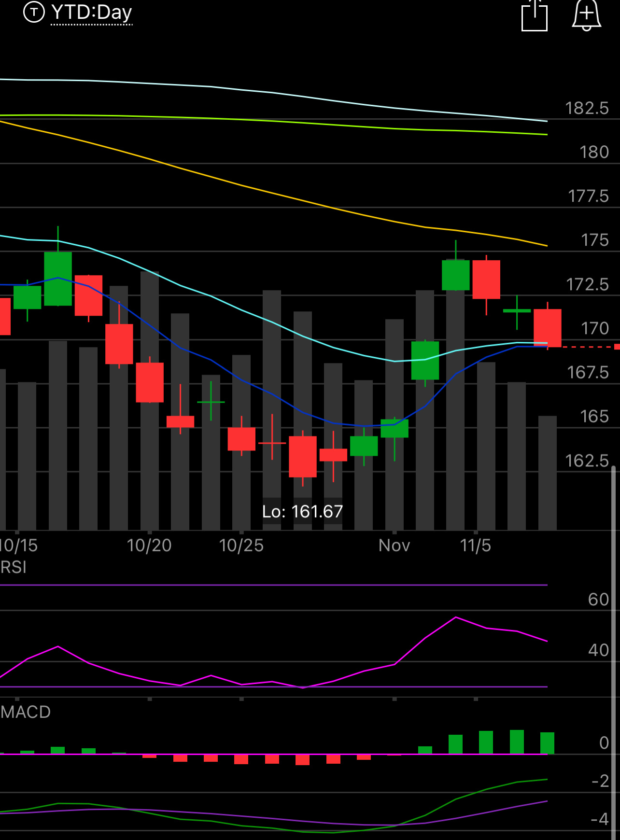Tap the tallest green MACD histogram bar
620x840 pixels.
[x=517, y=742]
